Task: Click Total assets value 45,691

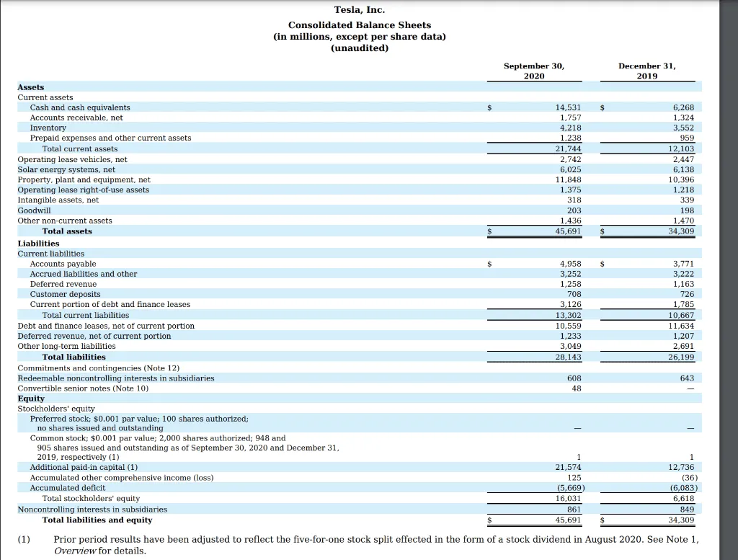Action: pyautogui.click(x=568, y=231)
